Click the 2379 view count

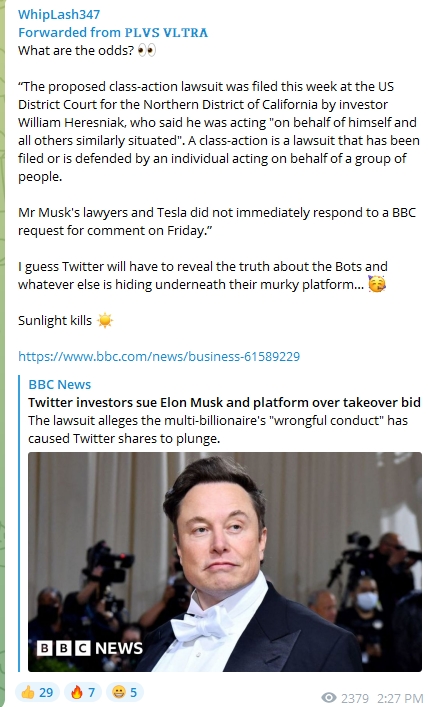point(355,698)
